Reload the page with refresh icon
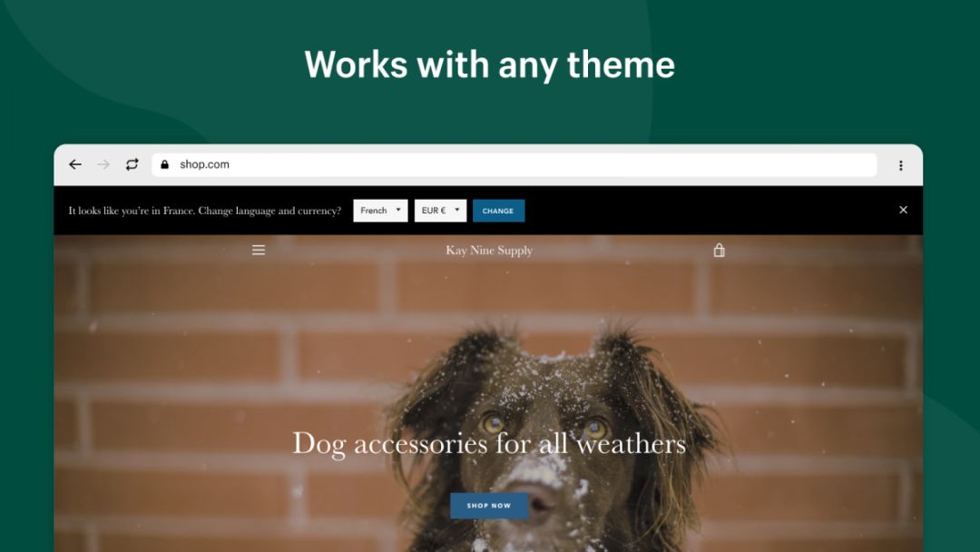Screen dimensions: 980x552 coord(132,164)
